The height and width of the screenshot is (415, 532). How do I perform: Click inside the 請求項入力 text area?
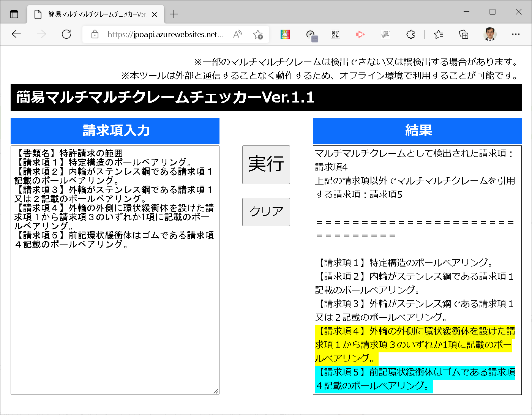point(114,266)
